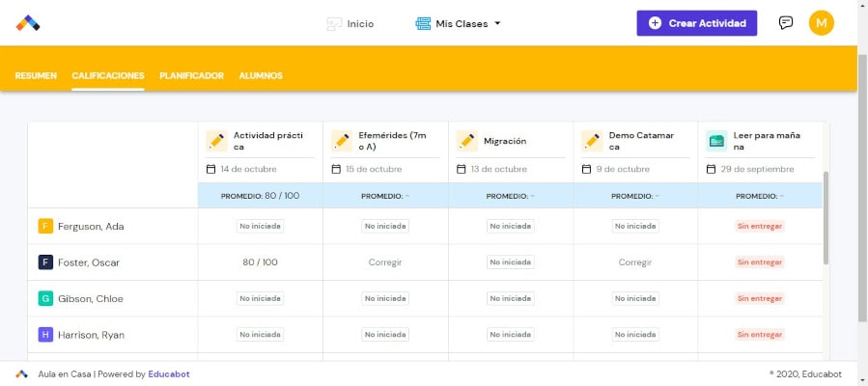
Task: Open Foster, Oscar's 80 / 100 grade
Action: (260, 262)
